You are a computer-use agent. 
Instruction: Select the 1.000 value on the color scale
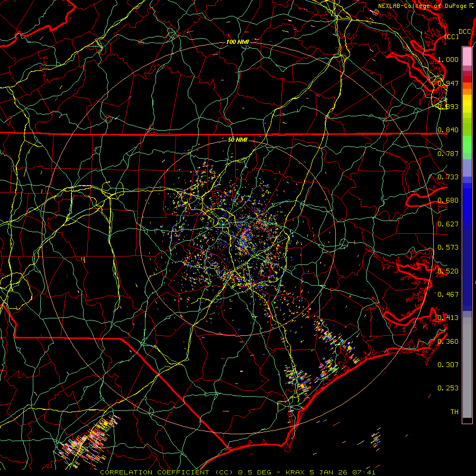[448, 59]
